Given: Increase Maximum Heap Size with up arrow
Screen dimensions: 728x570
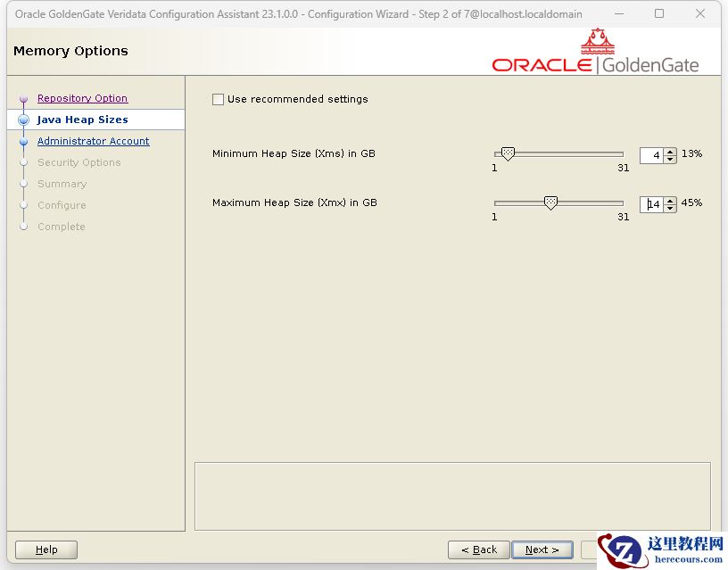Looking at the screenshot, I should (x=670, y=201).
